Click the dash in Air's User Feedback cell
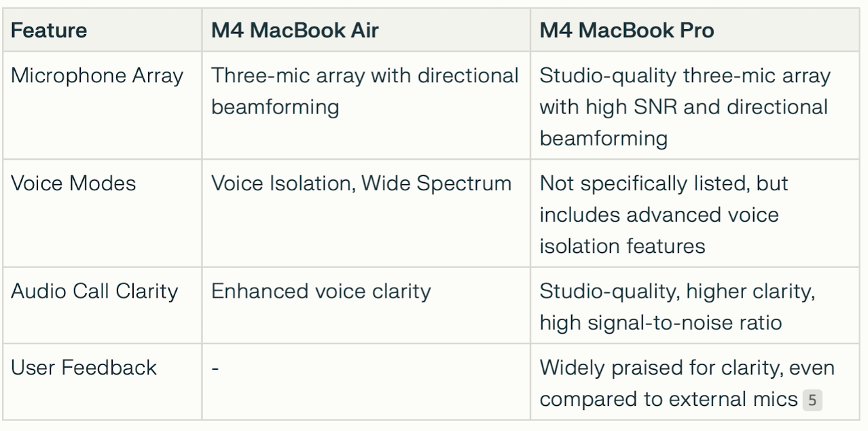Image resolution: width=868 pixels, height=431 pixels. (x=215, y=368)
